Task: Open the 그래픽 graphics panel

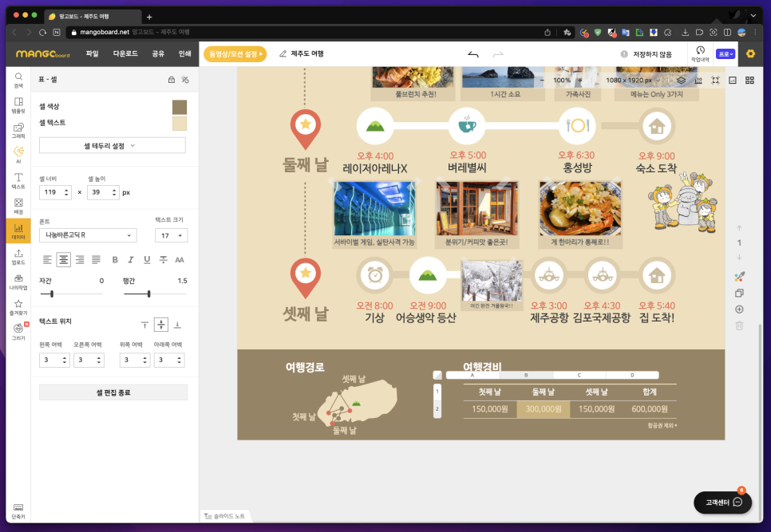Action: pyautogui.click(x=18, y=131)
